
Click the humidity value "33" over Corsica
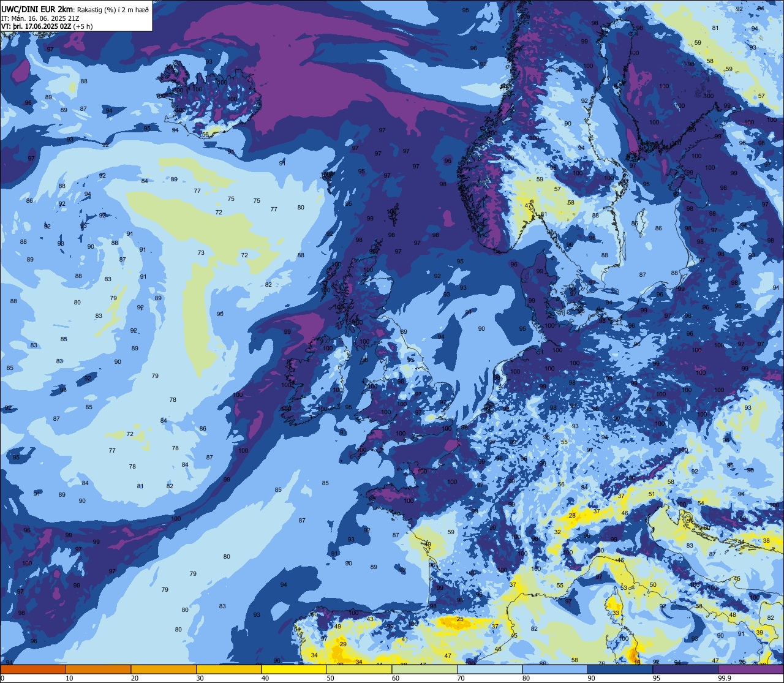(x=616, y=613)
